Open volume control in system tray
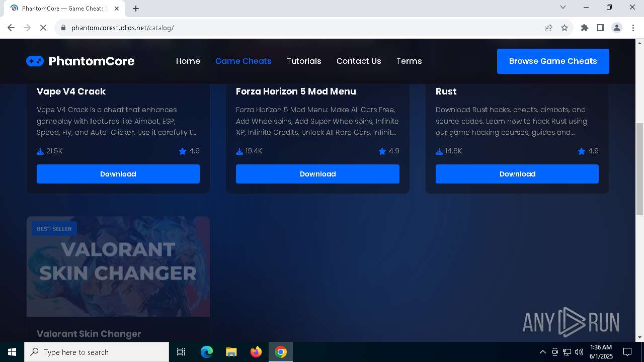Viewport: 644px width, 362px height. 579,352
